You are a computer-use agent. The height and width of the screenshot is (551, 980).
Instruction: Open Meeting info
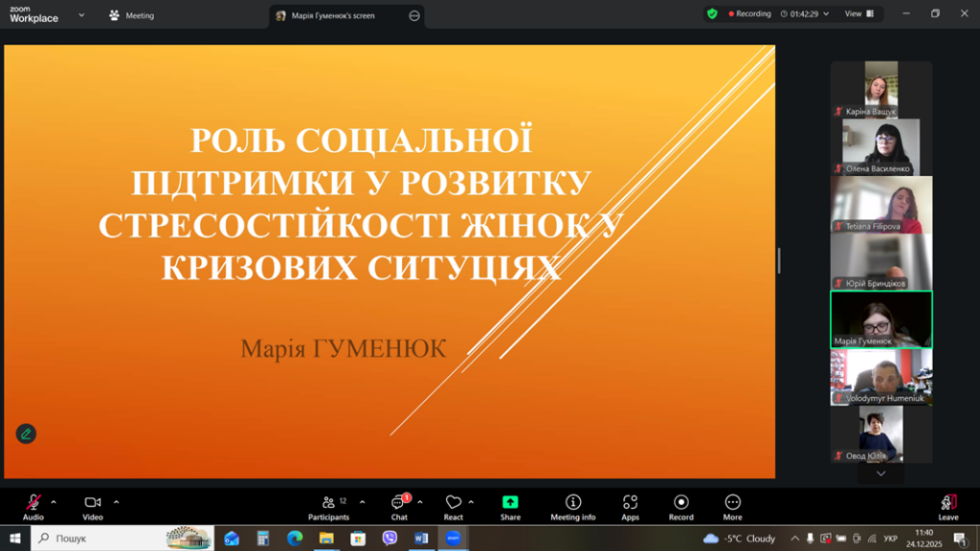pos(572,503)
